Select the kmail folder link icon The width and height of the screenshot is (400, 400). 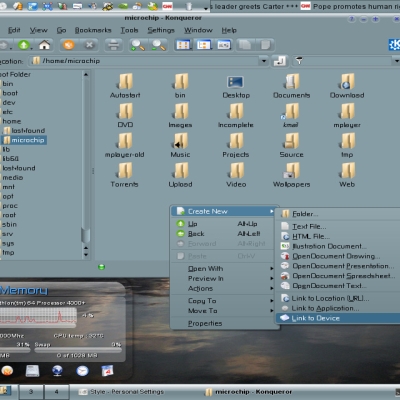291,111
